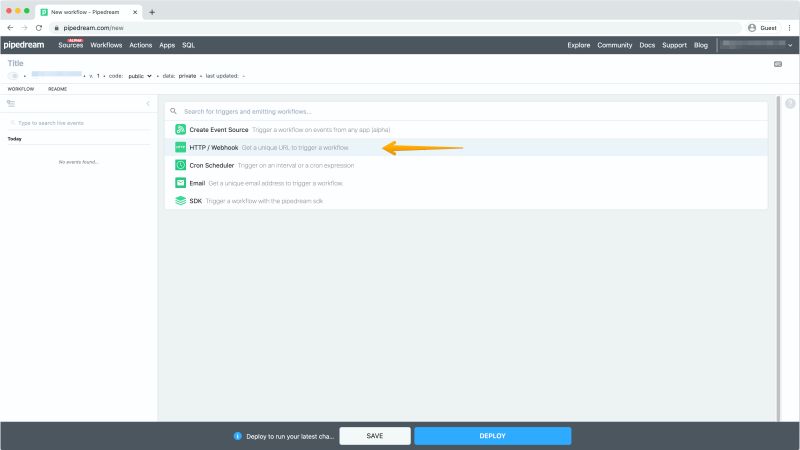Focus the live events search box
This screenshot has height=450, width=800.
79,123
